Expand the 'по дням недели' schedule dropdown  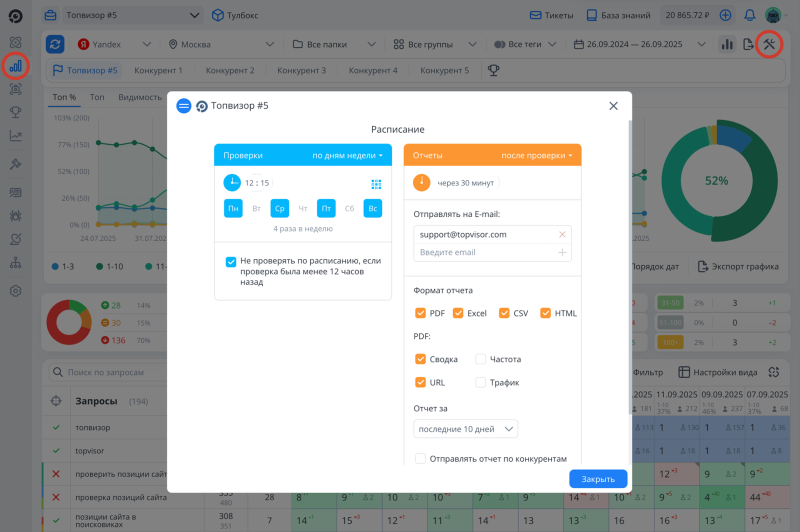[x=347, y=156]
